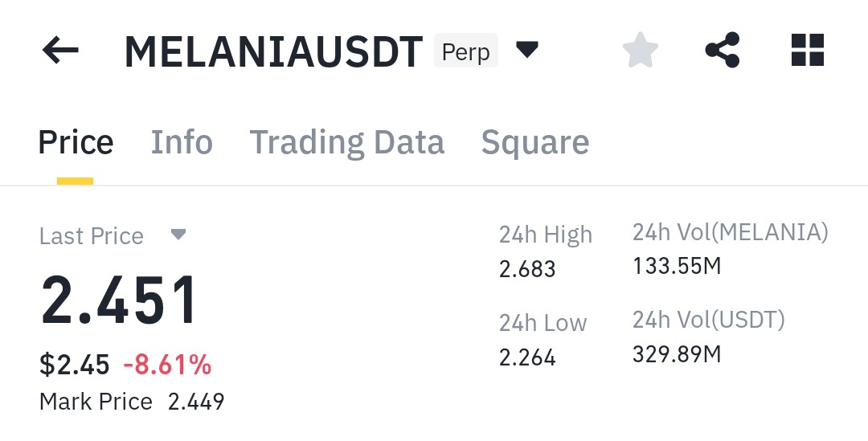
Task: Open the share icon
Action: 723,51
